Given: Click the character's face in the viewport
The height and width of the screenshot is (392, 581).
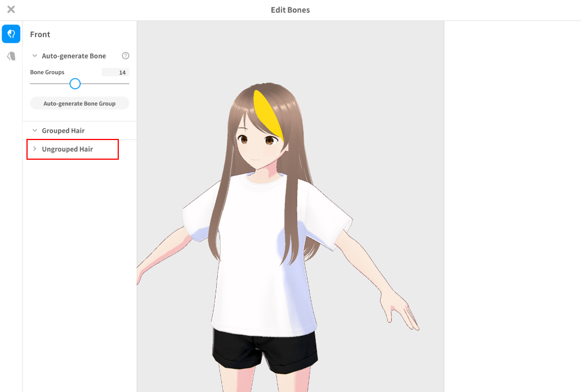Looking at the screenshot, I should tap(255, 146).
